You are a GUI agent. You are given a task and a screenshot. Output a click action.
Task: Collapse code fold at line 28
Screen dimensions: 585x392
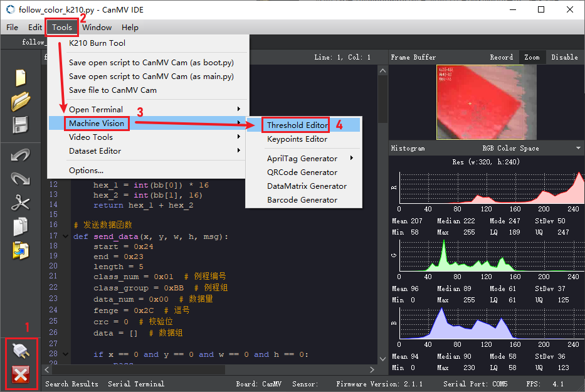[x=66, y=354]
